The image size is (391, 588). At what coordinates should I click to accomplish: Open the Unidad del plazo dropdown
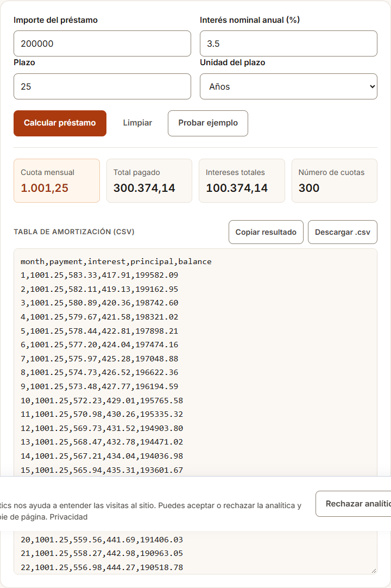(x=288, y=86)
